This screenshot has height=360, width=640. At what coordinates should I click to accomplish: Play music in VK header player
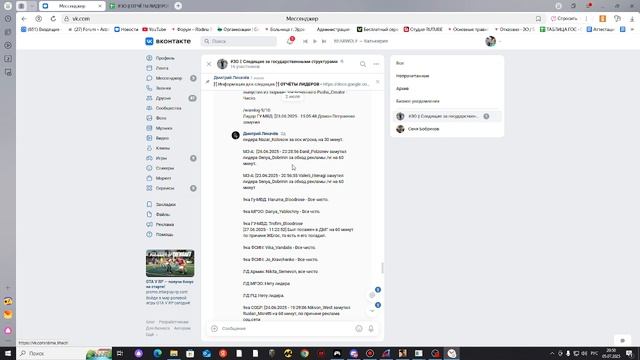pos(315,41)
